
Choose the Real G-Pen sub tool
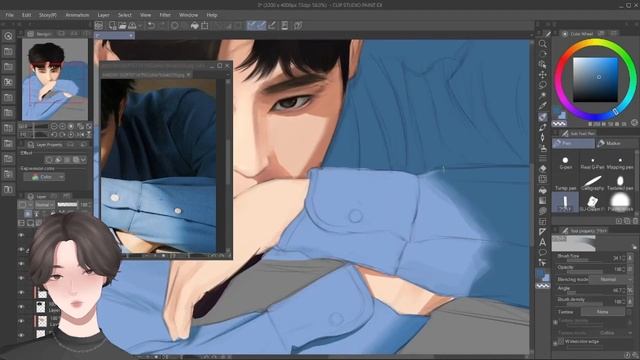pos(593,162)
